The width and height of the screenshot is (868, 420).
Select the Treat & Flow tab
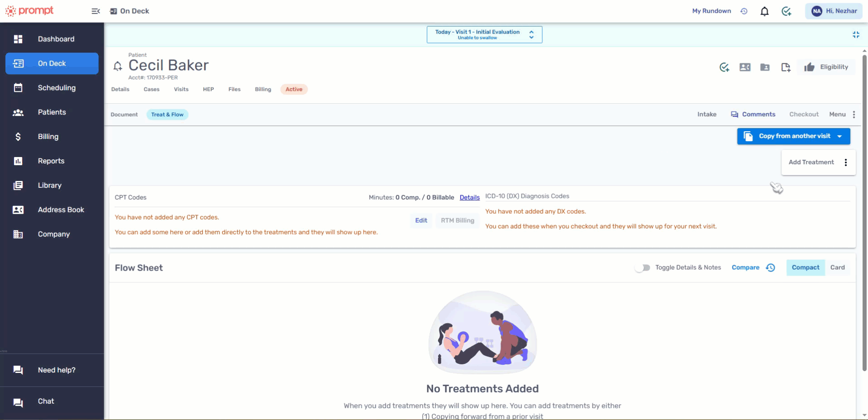(x=168, y=115)
